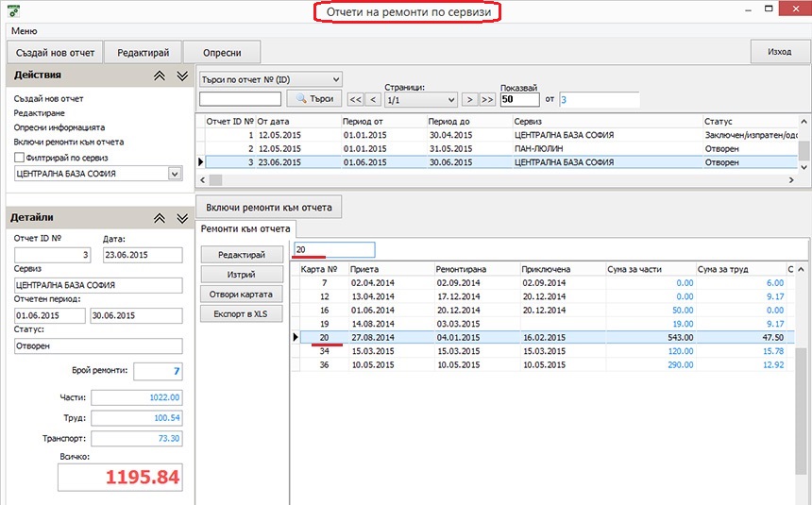
Task: Open the Страници 1/1 page dropdown
Action: [420, 99]
